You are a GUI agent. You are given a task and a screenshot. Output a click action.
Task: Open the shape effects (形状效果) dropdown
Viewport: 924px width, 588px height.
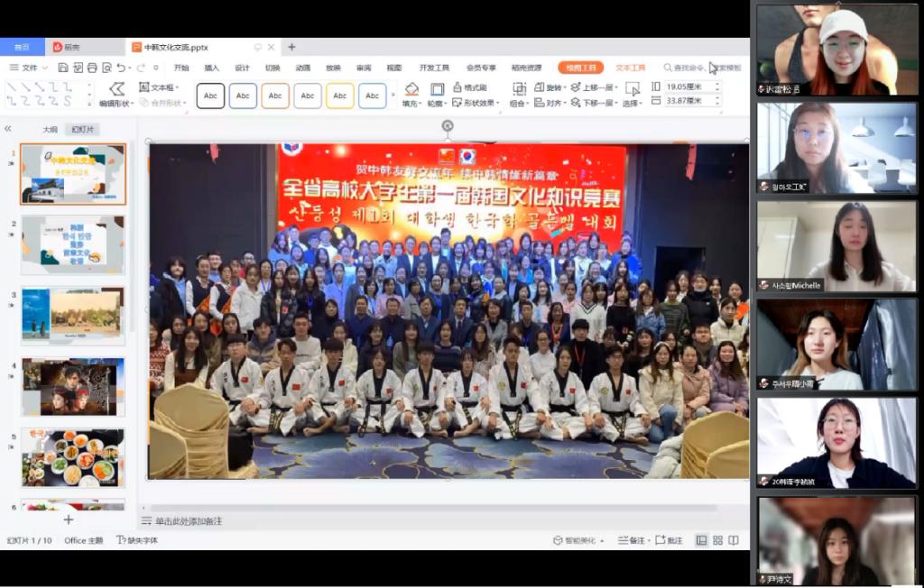(478, 103)
